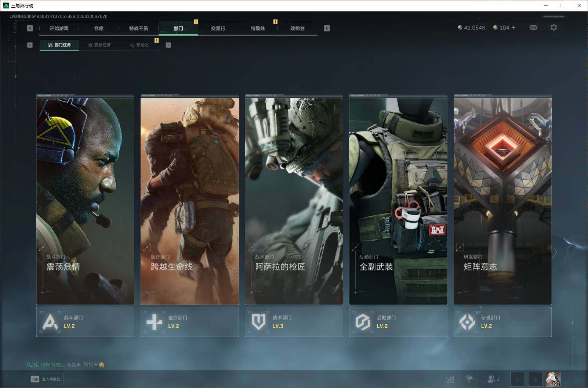The image size is (588, 388).
Task: Open the 特勤处 tab
Action: tap(258, 28)
